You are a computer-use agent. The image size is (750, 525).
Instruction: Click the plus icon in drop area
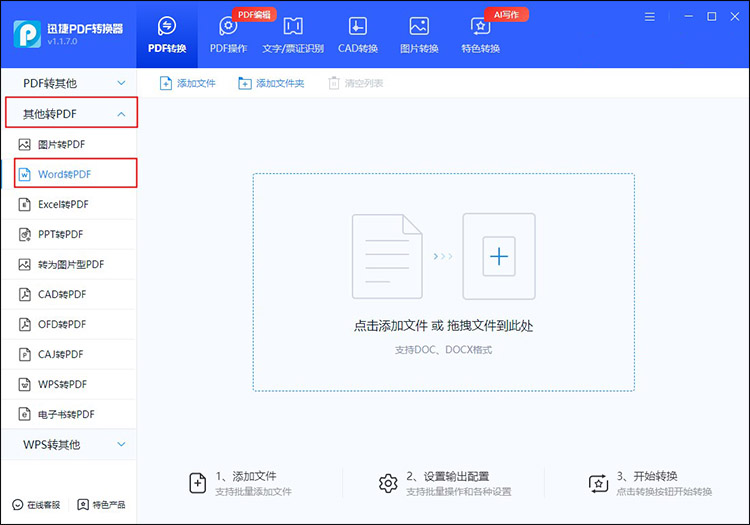click(498, 257)
